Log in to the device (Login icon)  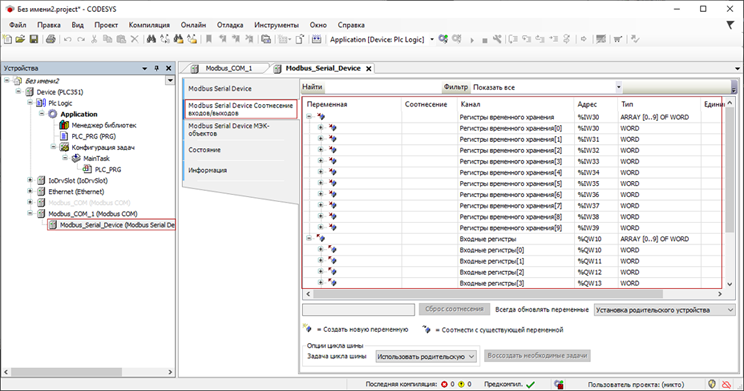[443, 39]
